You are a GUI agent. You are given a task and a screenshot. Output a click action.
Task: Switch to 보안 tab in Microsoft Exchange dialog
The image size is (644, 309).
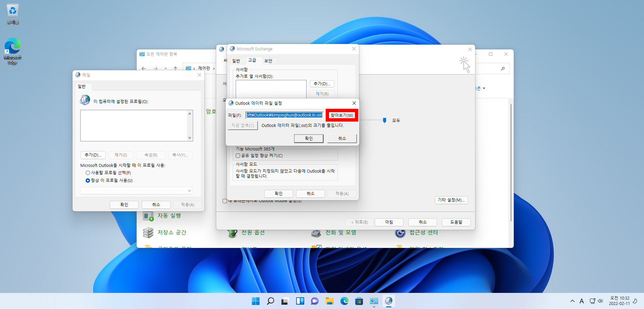(268, 61)
